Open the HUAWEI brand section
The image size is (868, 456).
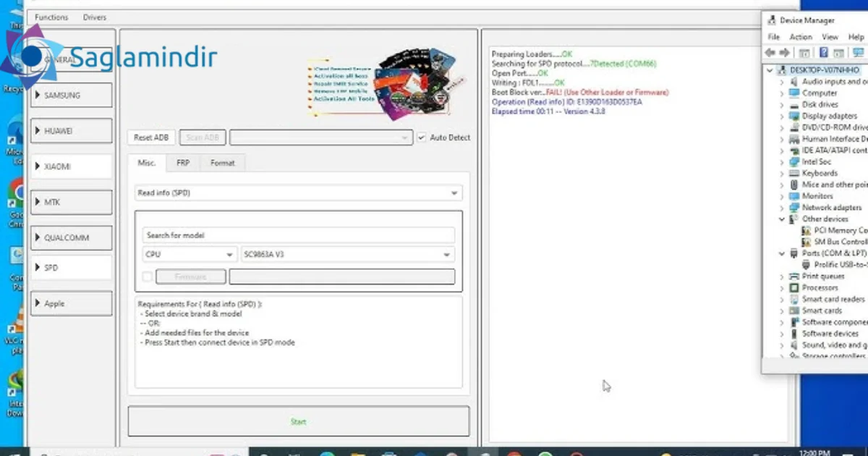(x=71, y=130)
